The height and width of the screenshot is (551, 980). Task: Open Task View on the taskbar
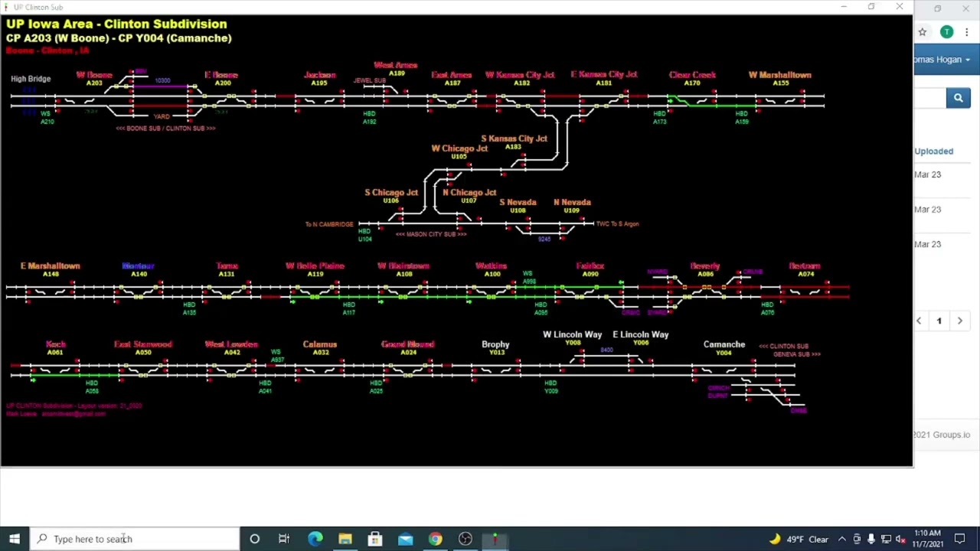tap(284, 539)
